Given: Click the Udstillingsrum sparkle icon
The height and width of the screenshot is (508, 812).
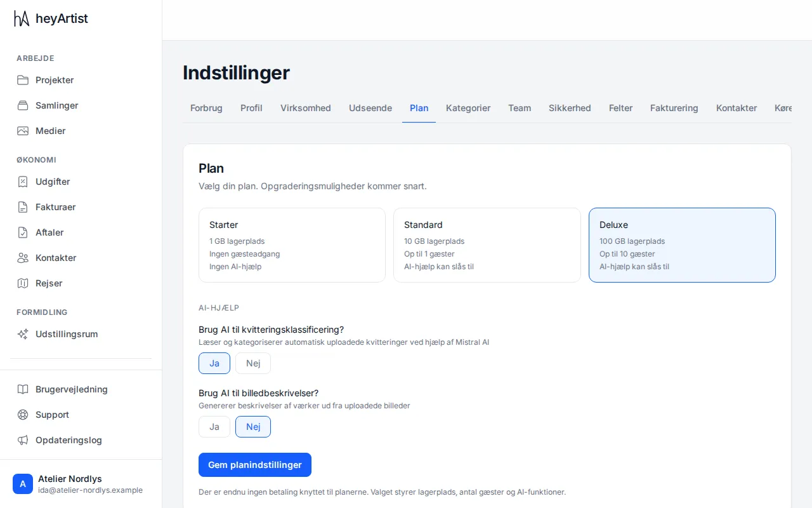Looking at the screenshot, I should click(x=23, y=334).
